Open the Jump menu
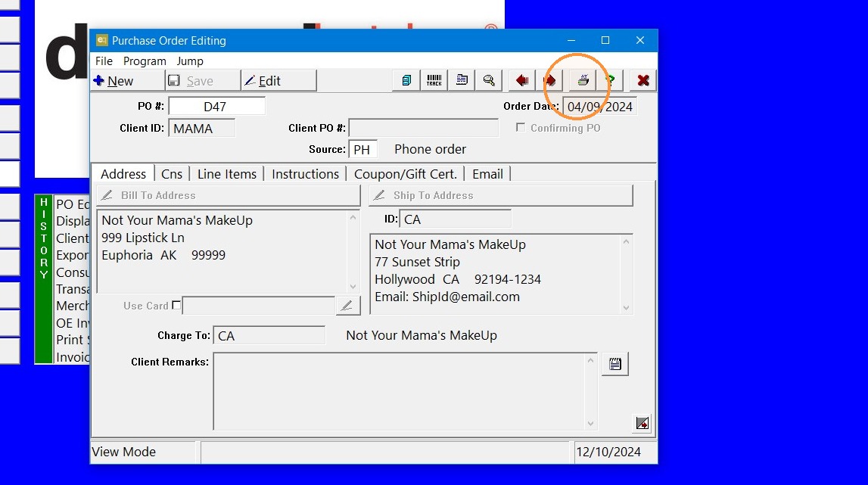 (x=190, y=61)
